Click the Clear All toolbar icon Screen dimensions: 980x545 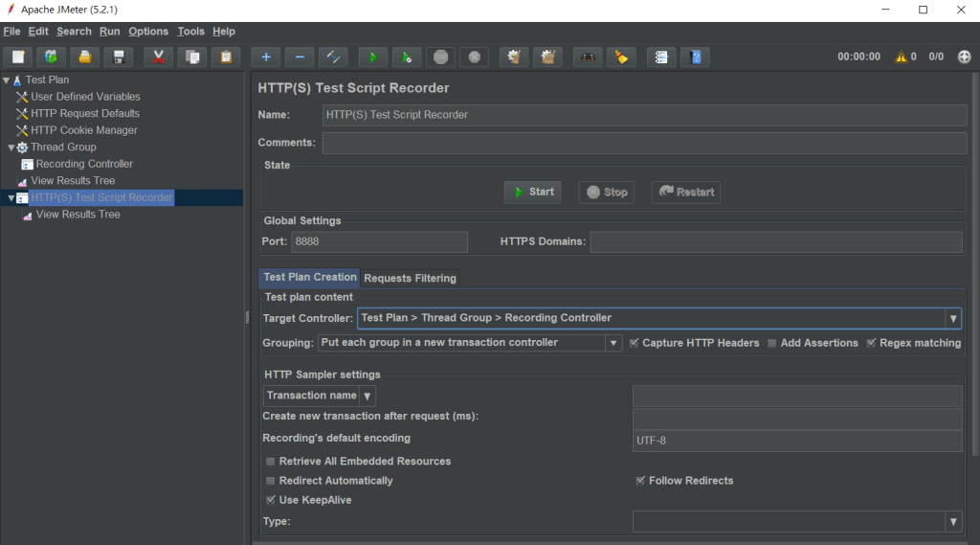[547, 57]
